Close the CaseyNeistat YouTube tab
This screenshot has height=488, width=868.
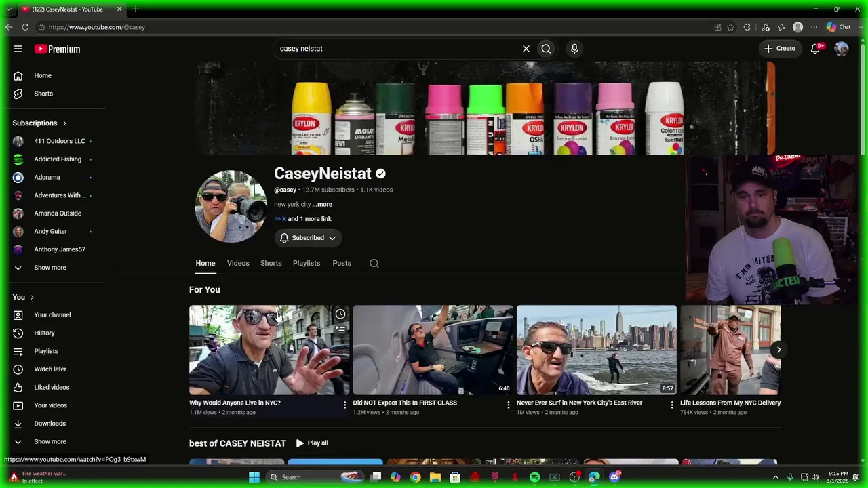tap(119, 9)
